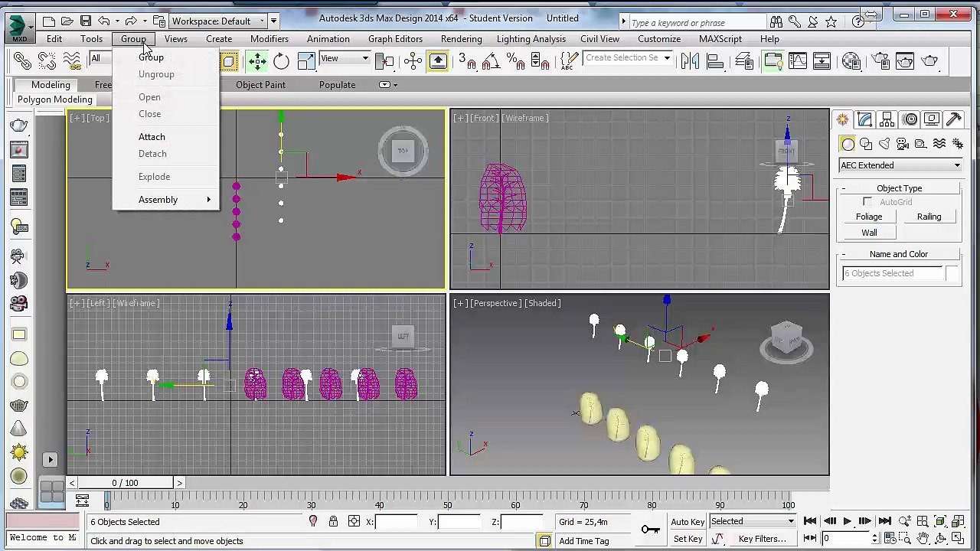Select the Rotate tool in main toolbar
The width and height of the screenshot is (980, 551).
281,61
